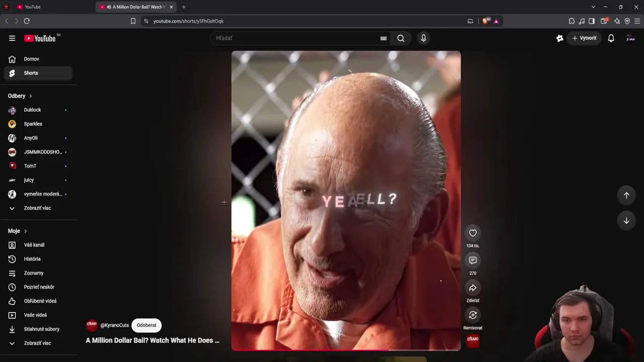Screen dimensions: 644x362
Task: Reload the page in the browser
Action: coord(27,21)
